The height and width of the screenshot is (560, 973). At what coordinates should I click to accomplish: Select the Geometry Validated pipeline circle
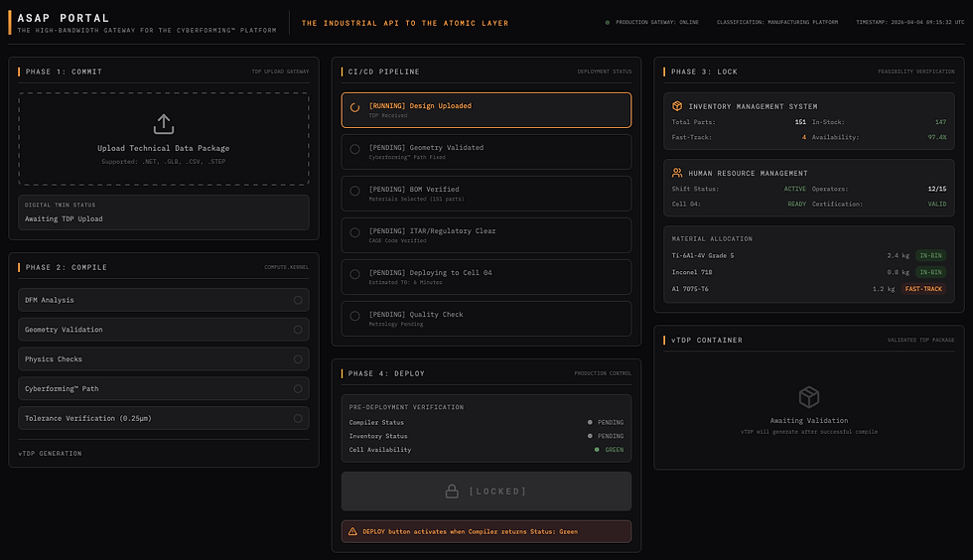tap(355, 149)
